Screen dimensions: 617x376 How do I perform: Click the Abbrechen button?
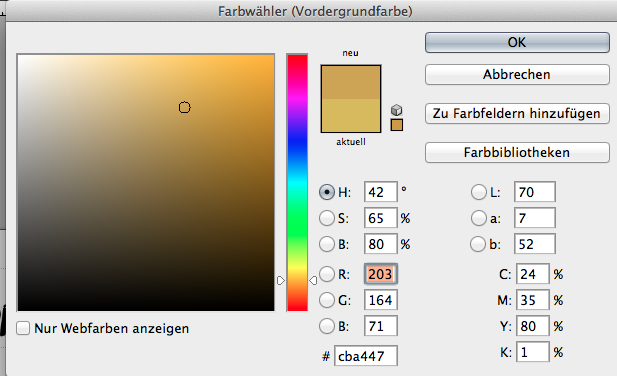tap(517, 74)
